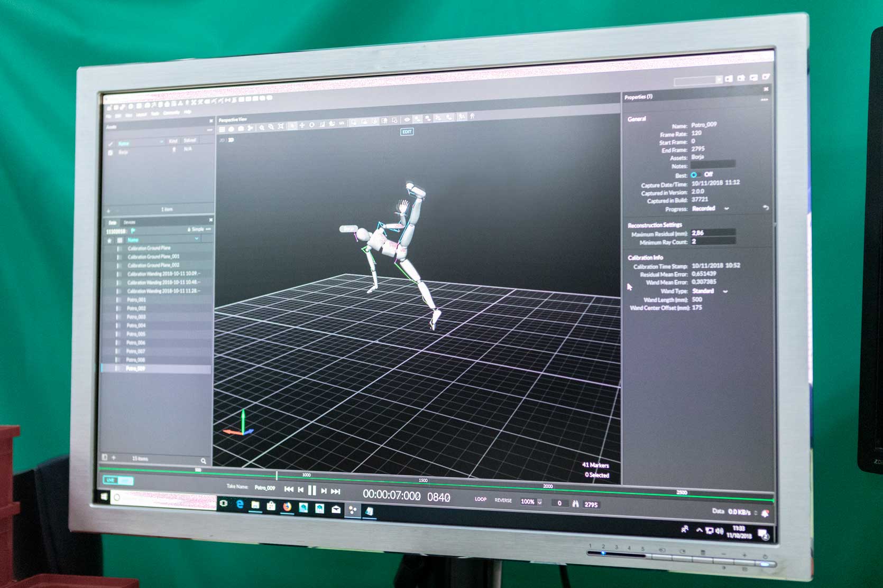
Task: Open the 100% playback speed dropdown
Action: click(531, 501)
